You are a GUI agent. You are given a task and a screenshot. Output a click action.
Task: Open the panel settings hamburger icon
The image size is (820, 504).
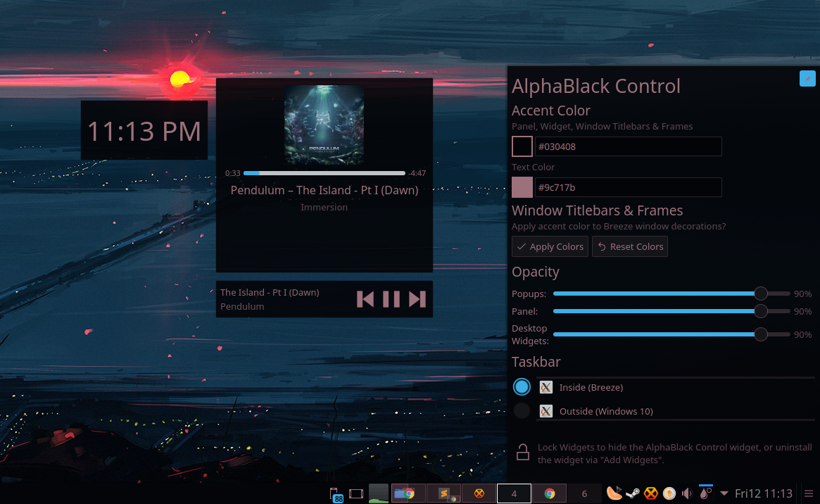[809, 493]
